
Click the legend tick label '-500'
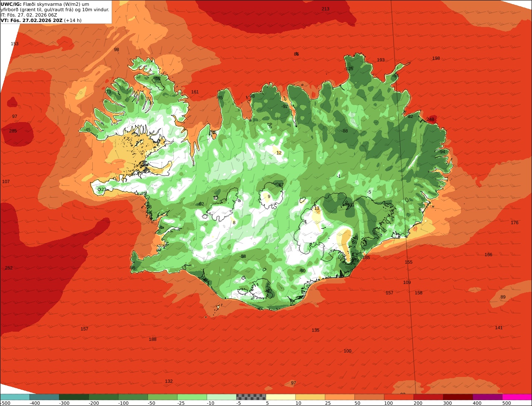point(5,403)
